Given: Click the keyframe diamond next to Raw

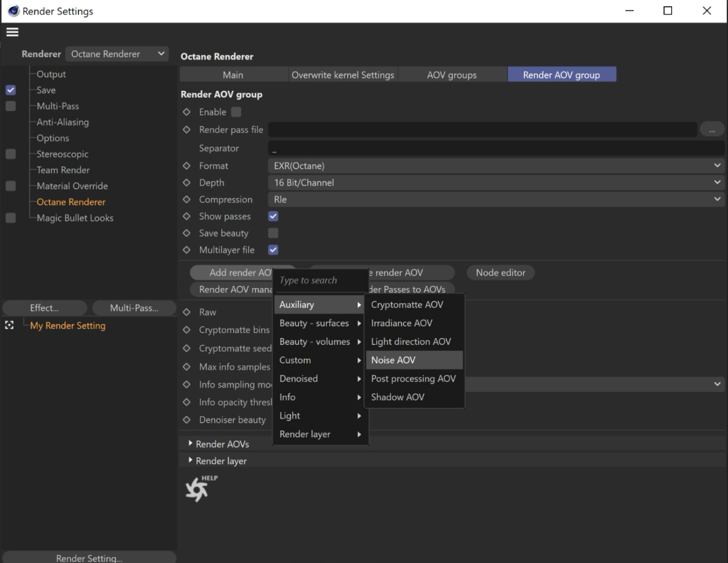Looking at the screenshot, I should click(187, 312).
